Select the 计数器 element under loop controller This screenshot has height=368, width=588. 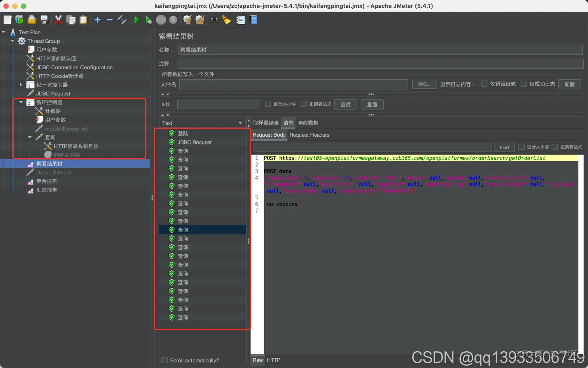pos(53,111)
